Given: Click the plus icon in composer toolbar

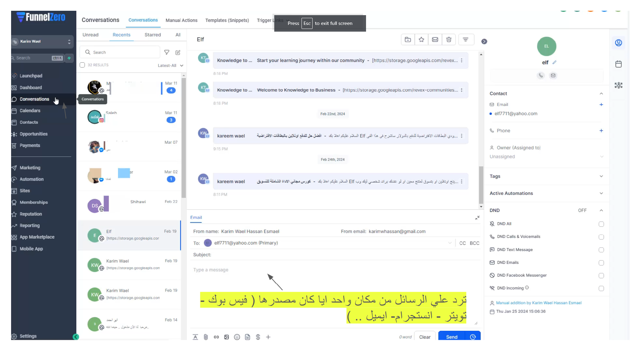Looking at the screenshot, I should [268, 337].
